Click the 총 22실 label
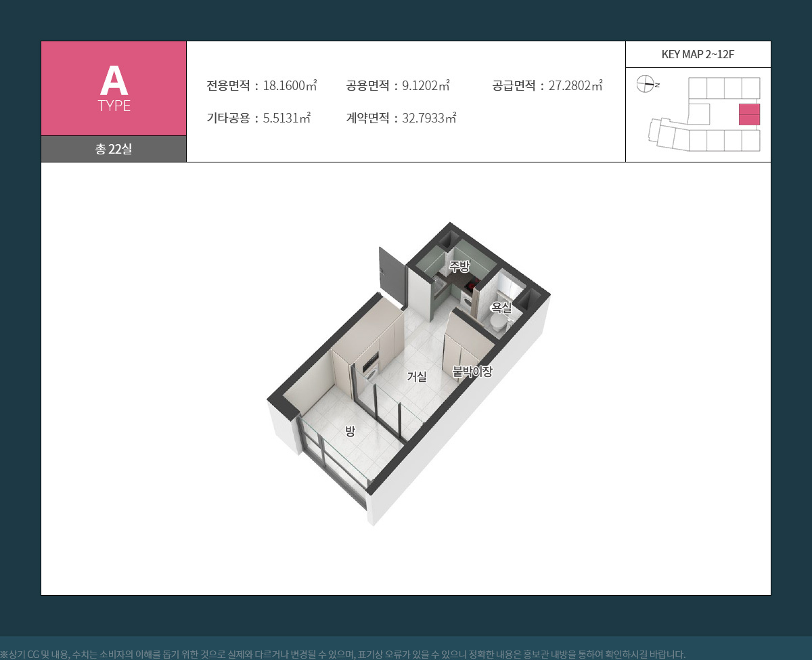 point(114,149)
